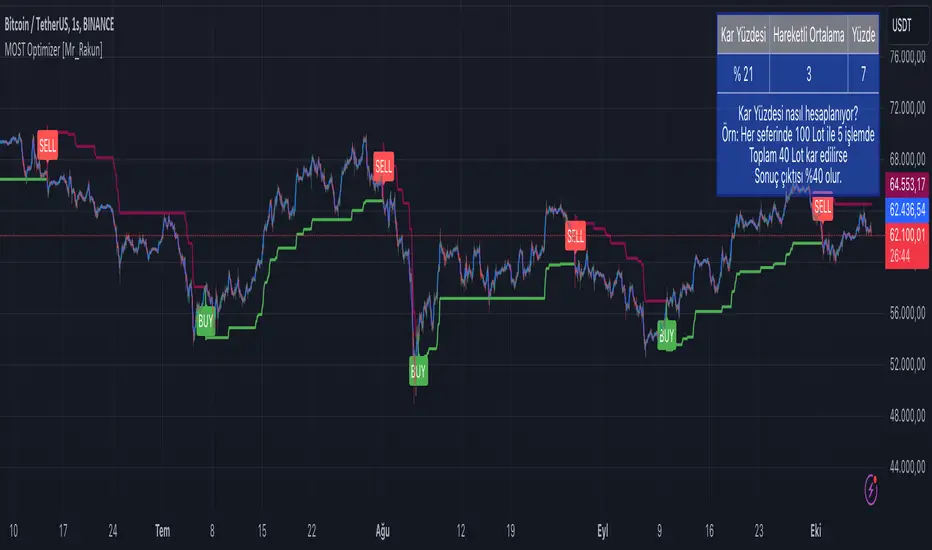This screenshot has height=550, width=932.
Task: Click the 'Sonuç çıktısı %40 olur.' line
Action: 798,176
